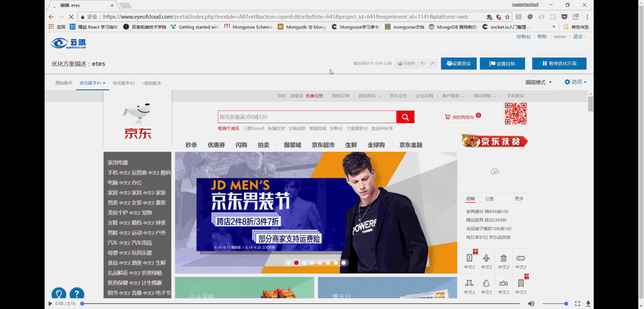Select the red active carousel dot

297,263
